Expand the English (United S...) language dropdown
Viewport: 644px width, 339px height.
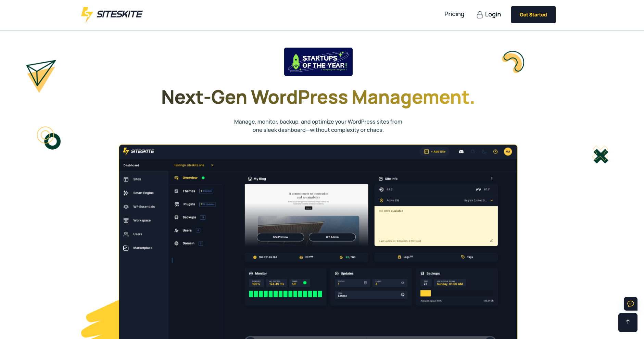point(492,201)
